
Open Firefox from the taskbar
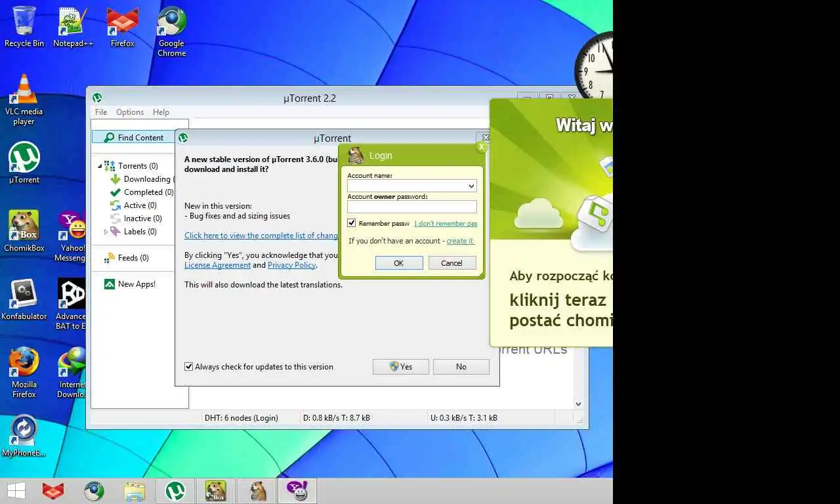click(x=53, y=491)
